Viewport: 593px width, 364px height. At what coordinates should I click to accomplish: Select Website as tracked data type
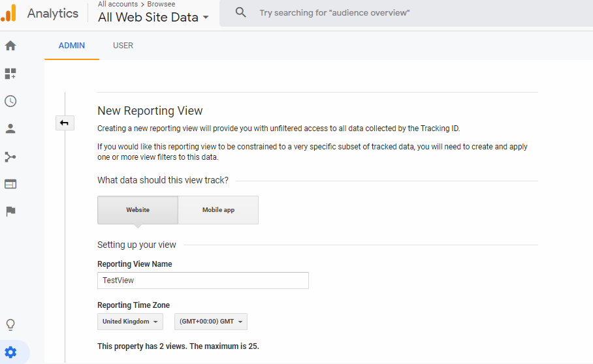click(x=138, y=210)
